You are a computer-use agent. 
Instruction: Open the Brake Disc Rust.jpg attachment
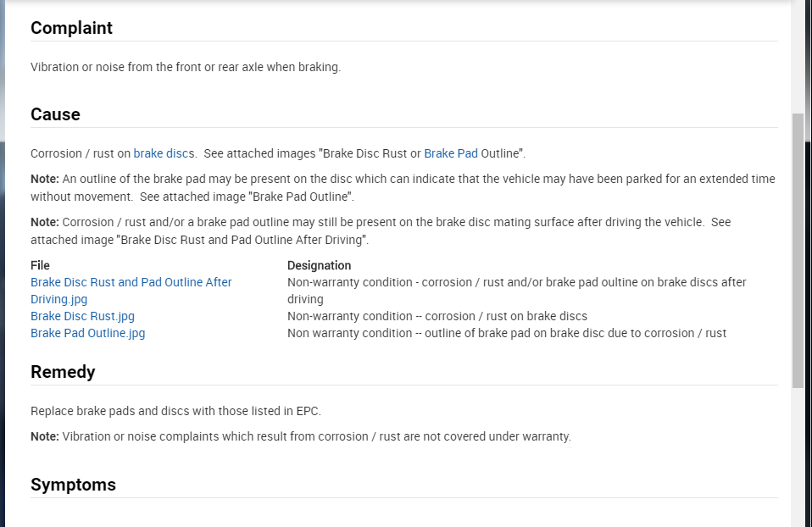click(x=82, y=316)
